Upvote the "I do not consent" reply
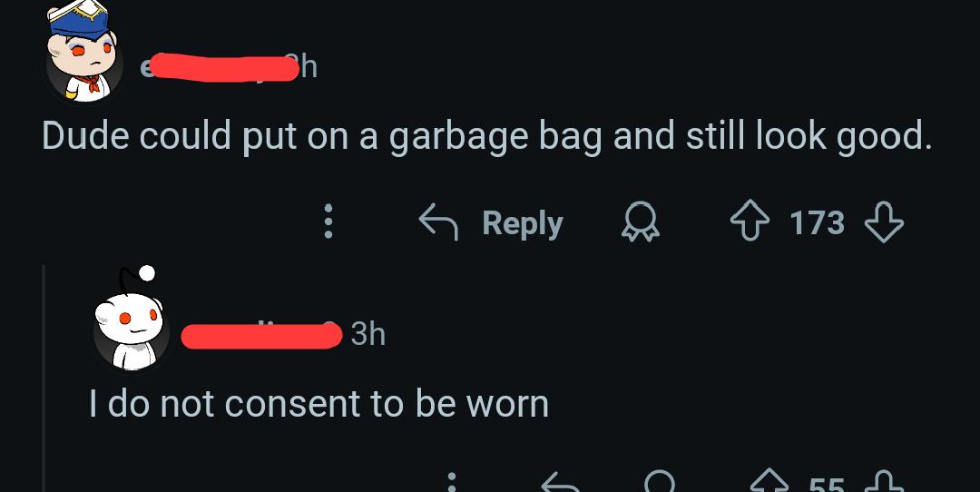The height and width of the screenshot is (492, 980). click(769, 481)
